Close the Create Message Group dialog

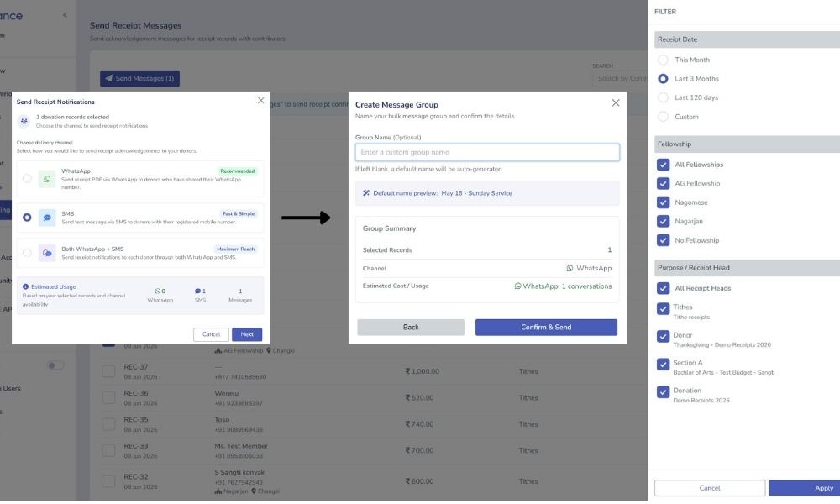pyautogui.click(x=616, y=102)
